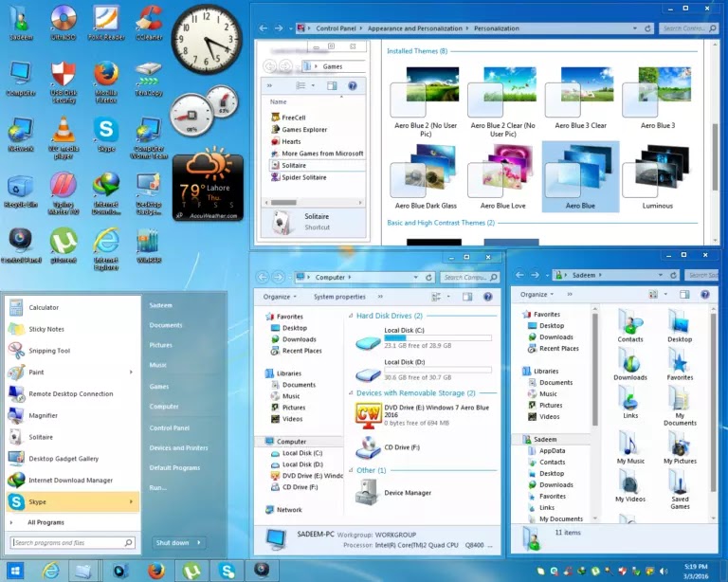Open Foxit Reader desktop shortcut
Screen dimensions: 728x582
(x=106, y=22)
